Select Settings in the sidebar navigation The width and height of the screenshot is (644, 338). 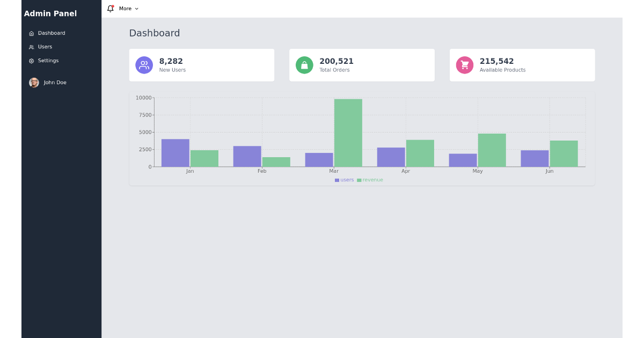coord(48,61)
